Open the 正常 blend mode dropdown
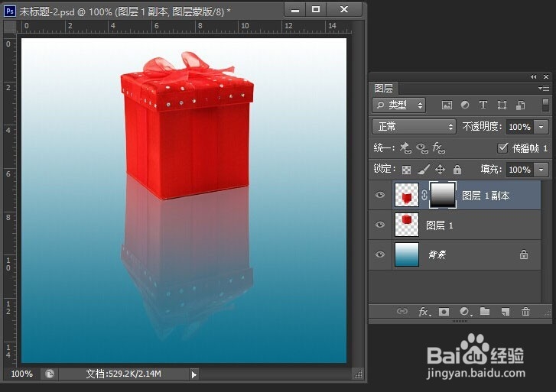556x392 pixels. [x=414, y=127]
